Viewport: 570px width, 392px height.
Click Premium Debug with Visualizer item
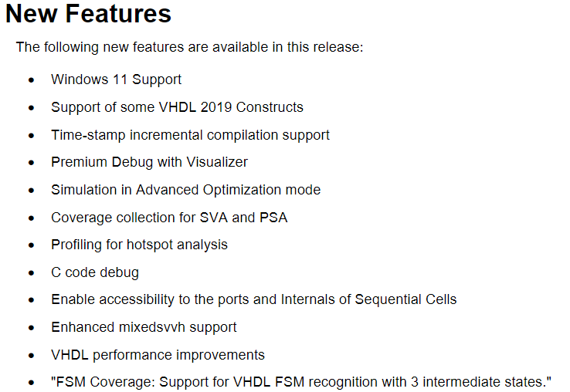click(x=149, y=162)
